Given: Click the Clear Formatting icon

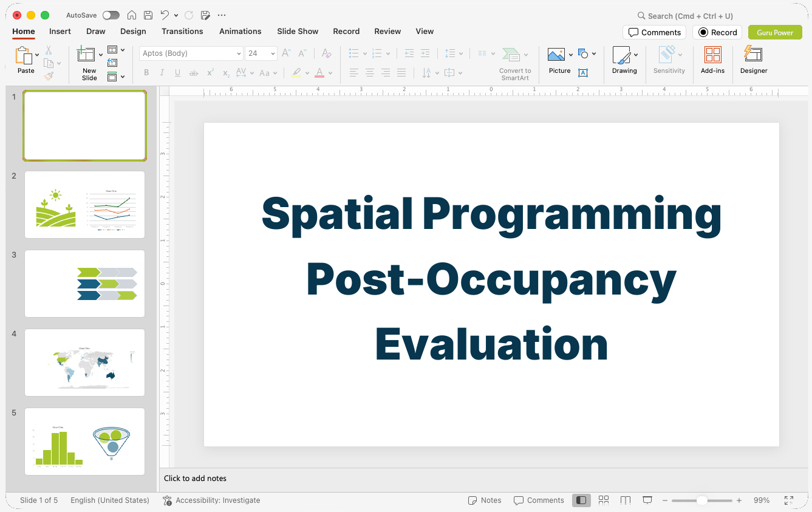Looking at the screenshot, I should tap(327, 53).
